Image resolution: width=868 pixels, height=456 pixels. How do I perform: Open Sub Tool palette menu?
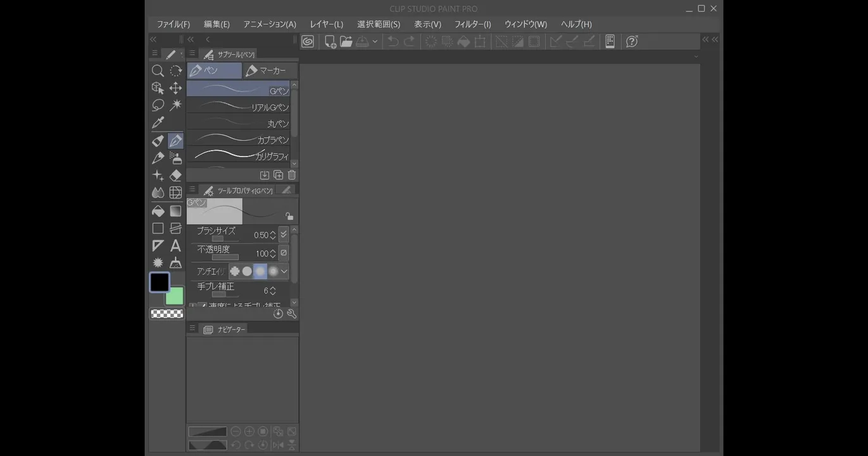coord(192,53)
